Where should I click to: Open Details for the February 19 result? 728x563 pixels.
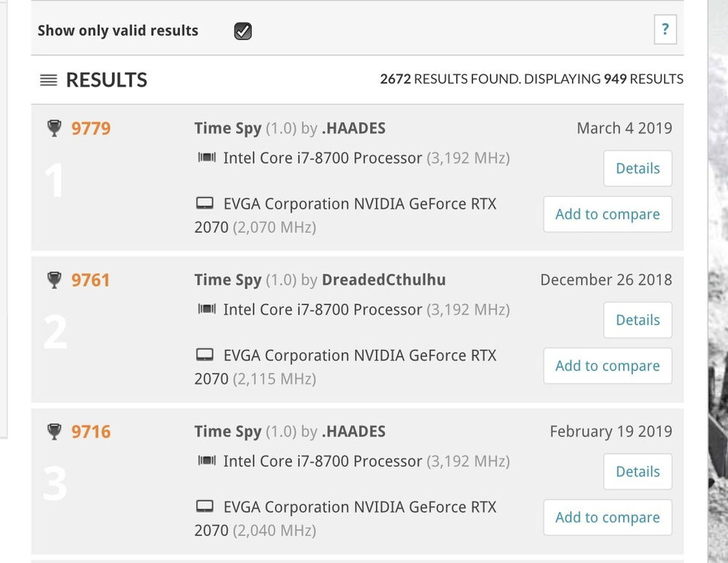[x=637, y=471]
